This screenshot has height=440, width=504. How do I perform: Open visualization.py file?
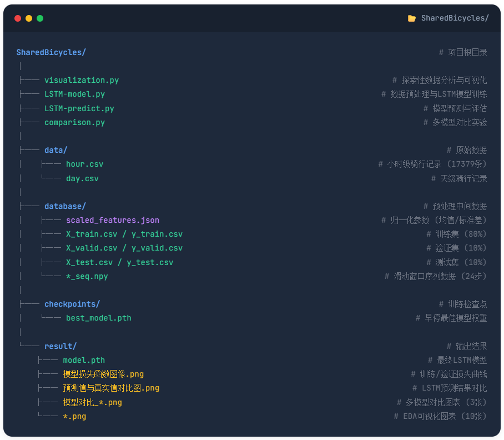82,80
